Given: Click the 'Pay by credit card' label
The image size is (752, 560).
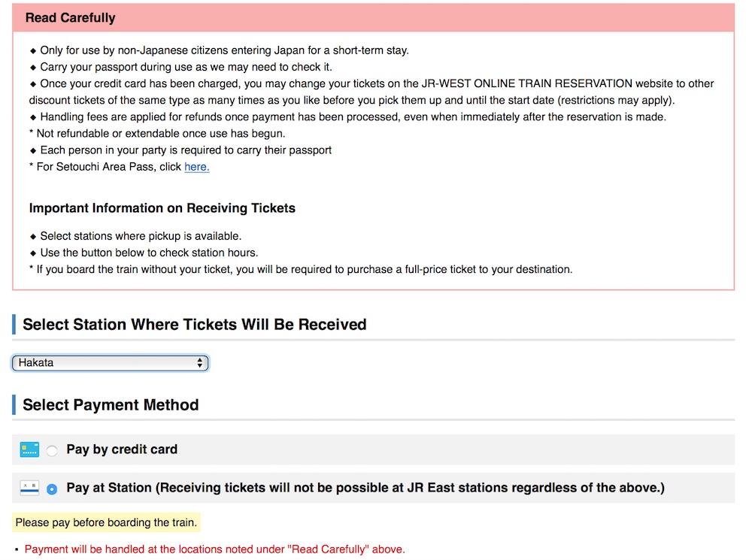Looking at the screenshot, I should tap(122, 450).
